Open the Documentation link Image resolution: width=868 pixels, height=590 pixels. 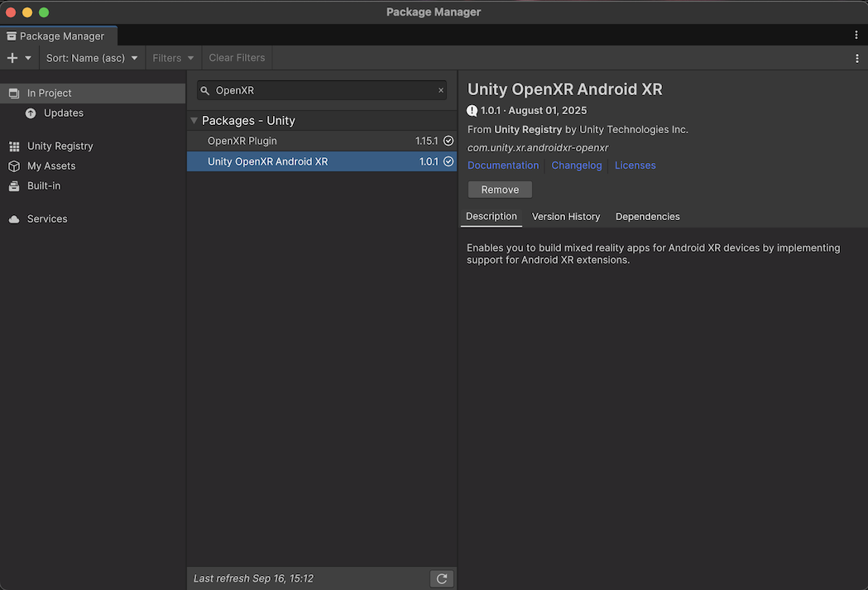(x=503, y=165)
